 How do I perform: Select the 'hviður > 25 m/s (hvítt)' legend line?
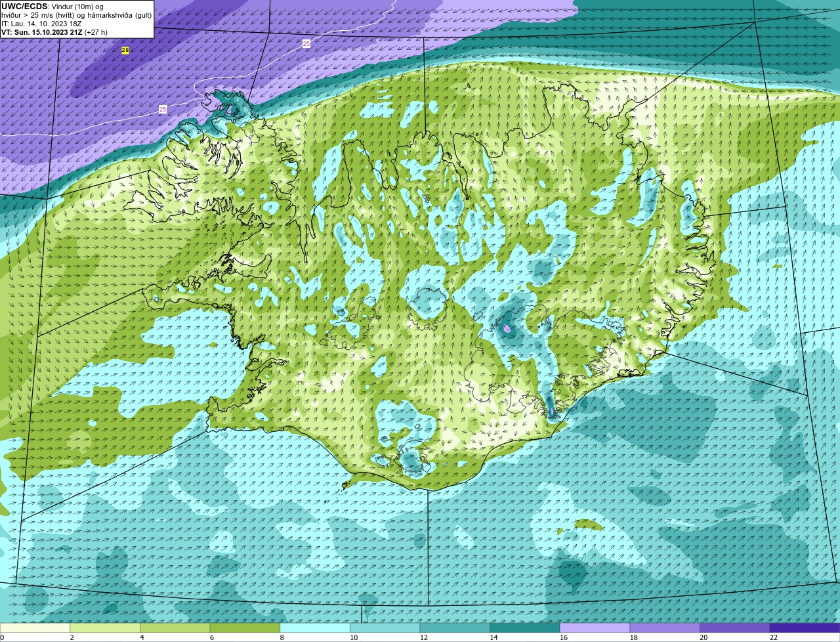coord(76,15)
